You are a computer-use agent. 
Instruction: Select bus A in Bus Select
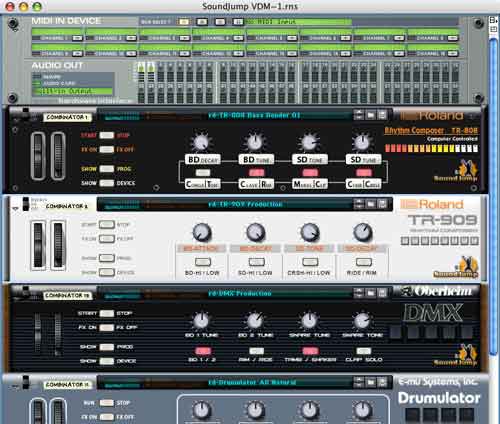pos(183,22)
